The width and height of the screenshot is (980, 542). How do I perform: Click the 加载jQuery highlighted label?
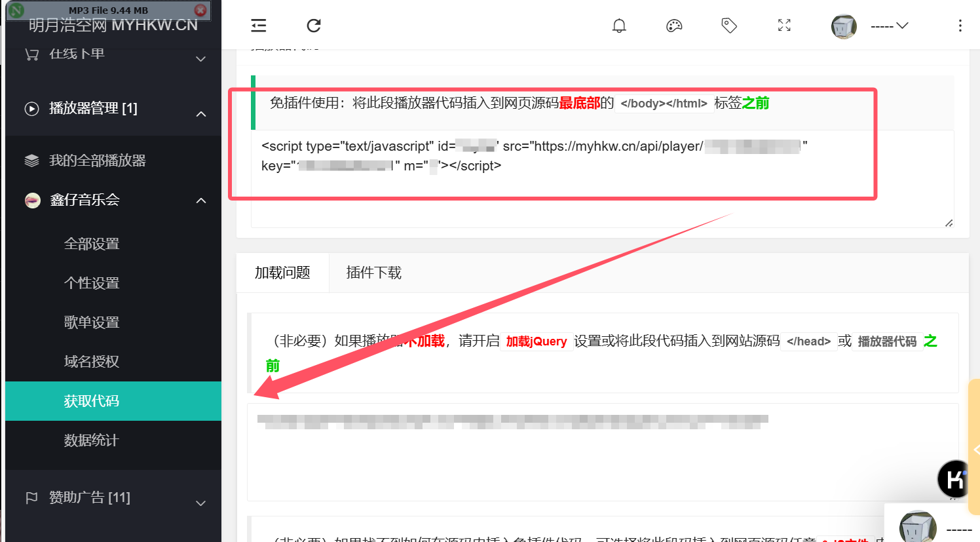click(536, 341)
